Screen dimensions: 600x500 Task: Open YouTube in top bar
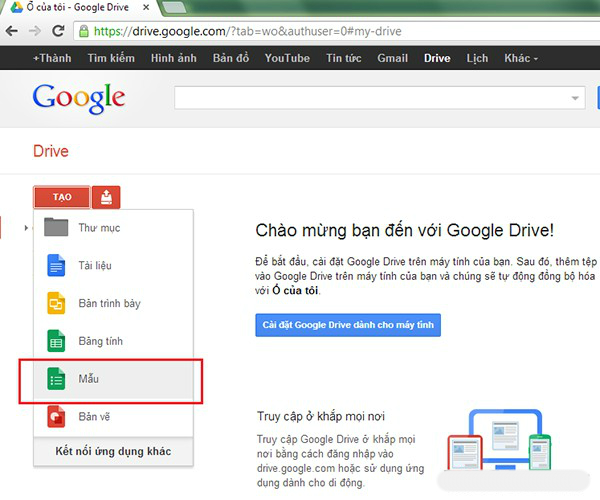(x=287, y=58)
